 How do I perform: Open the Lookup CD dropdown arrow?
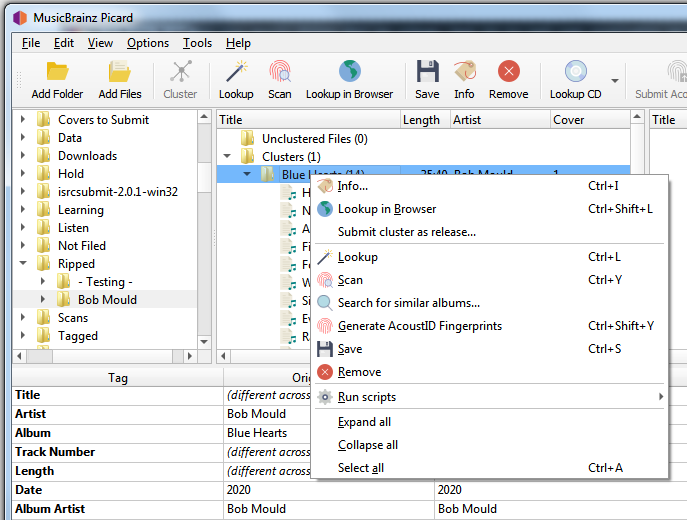coord(615,81)
